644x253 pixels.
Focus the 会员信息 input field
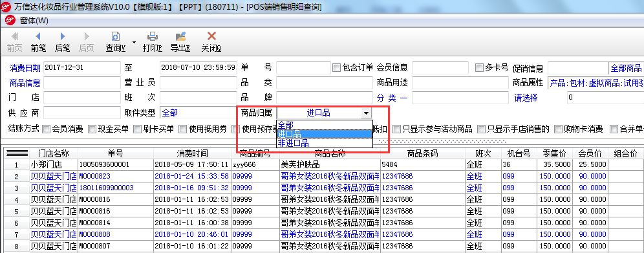[440, 68]
